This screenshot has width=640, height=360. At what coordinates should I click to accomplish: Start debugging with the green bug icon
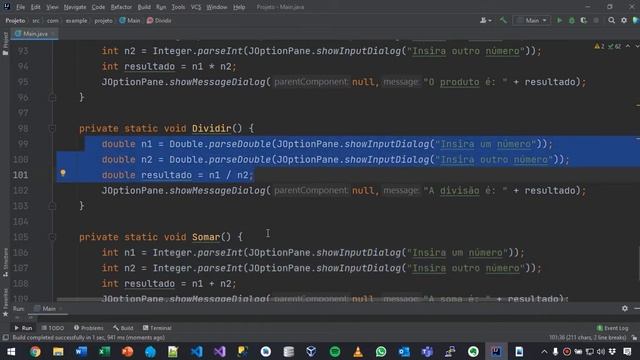coord(572,20)
